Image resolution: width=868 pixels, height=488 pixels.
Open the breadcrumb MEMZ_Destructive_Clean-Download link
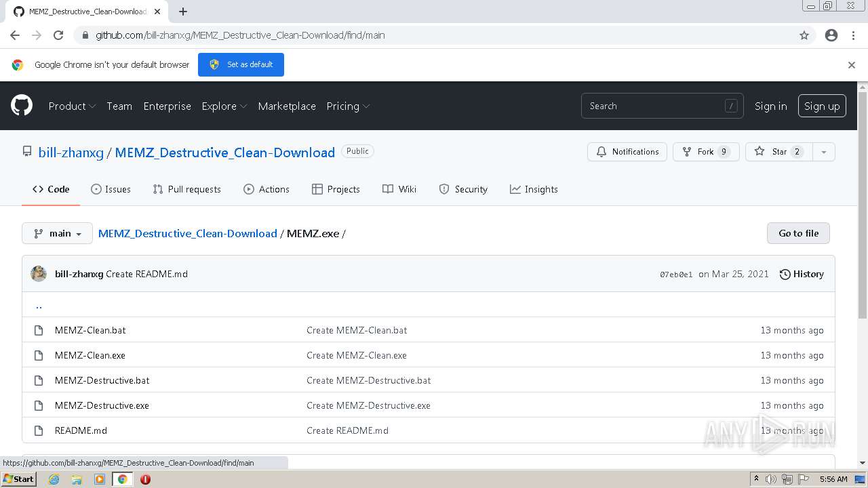click(188, 233)
